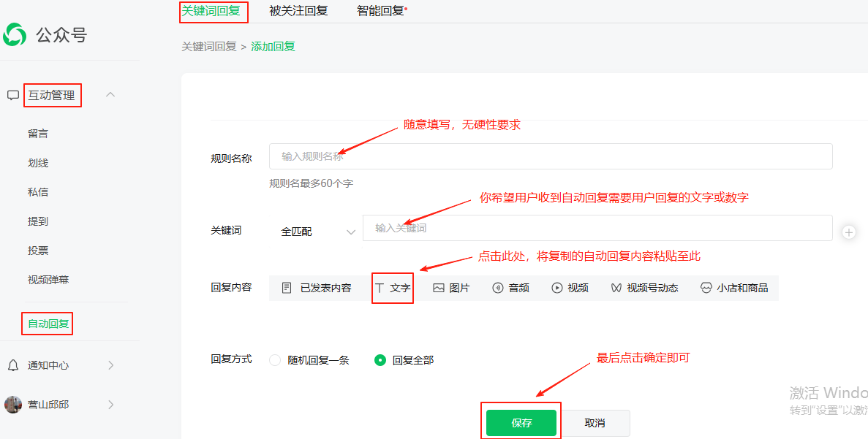
Task: Go back via 关键词回复 breadcrumb link
Action: coord(208,47)
